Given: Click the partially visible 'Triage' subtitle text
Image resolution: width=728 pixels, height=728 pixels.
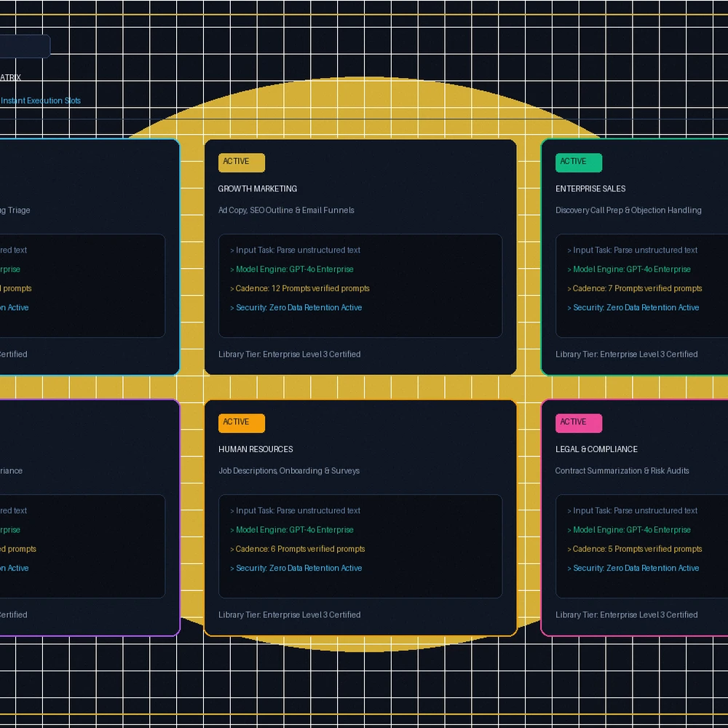Looking at the screenshot, I should click(x=19, y=210).
